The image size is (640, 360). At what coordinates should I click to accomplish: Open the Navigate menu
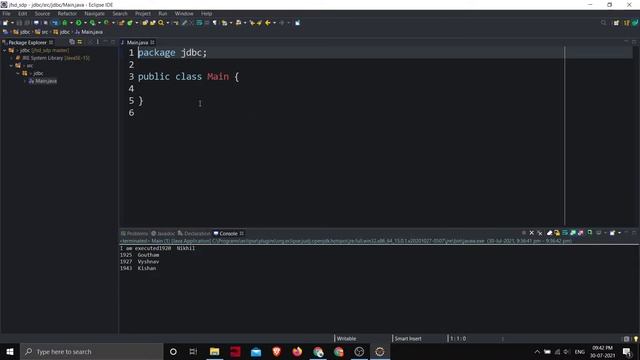pyautogui.click(x=94, y=13)
